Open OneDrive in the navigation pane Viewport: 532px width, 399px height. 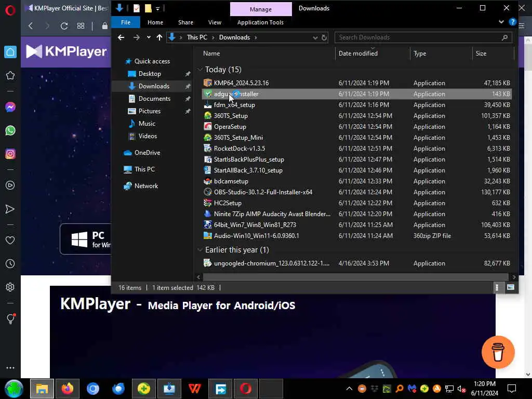(147, 153)
